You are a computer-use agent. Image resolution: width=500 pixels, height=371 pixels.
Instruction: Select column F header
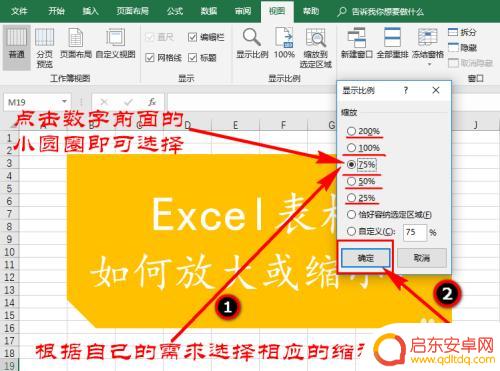[283, 125]
